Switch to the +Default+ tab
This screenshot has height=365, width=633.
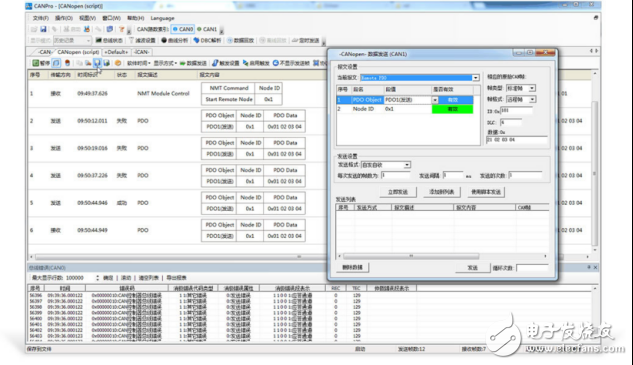pos(116,52)
